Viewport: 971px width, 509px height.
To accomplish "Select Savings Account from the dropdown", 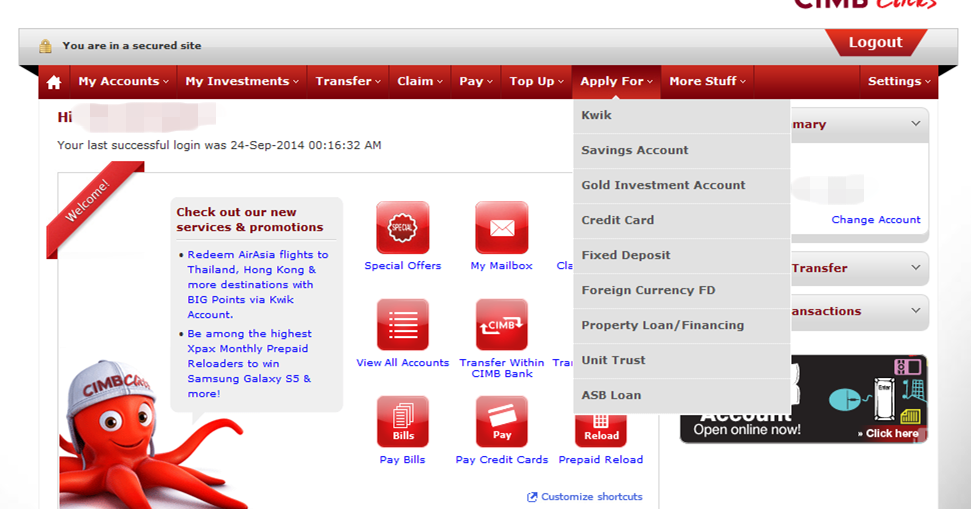I will [x=681, y=150].
